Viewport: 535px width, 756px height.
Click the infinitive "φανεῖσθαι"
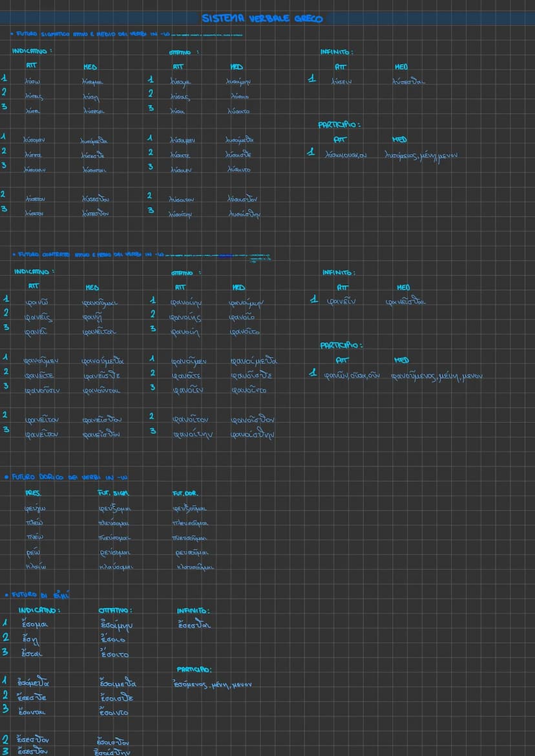(x=406, y=302)
